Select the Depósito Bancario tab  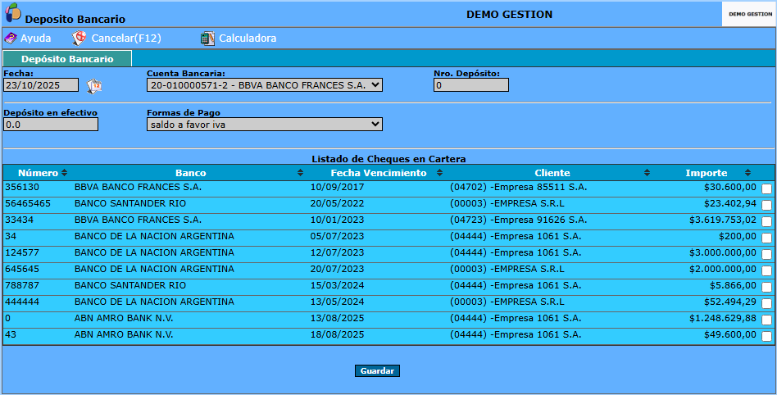pyautogui.click(x=67, y=58)
